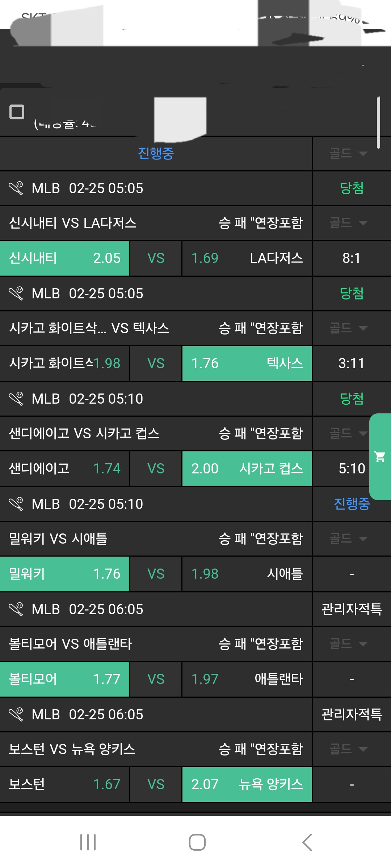
Task: Tick the checkbox at the list top
Action: (x=17, y=112)
